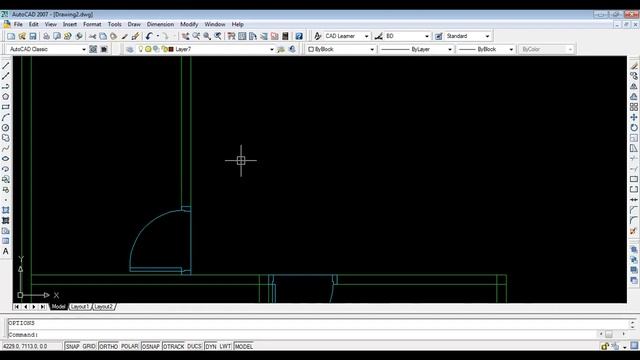The image size is (640, 360).
Task: Click the Pan Realtime icon
Action: (x=185, y=36)
